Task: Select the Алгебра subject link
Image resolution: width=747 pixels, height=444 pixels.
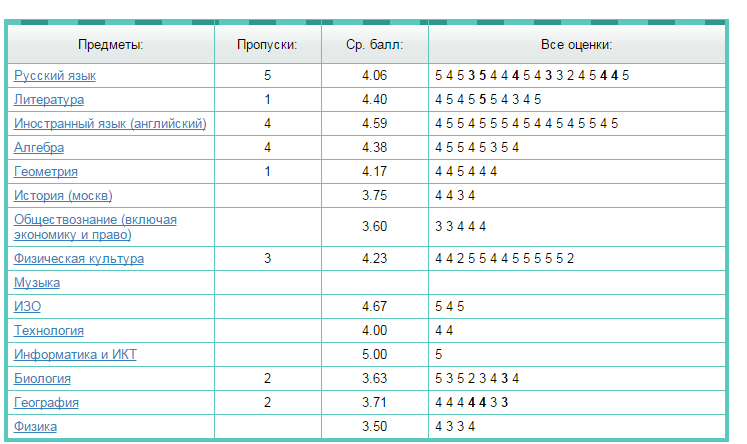Action: (39, 148)
